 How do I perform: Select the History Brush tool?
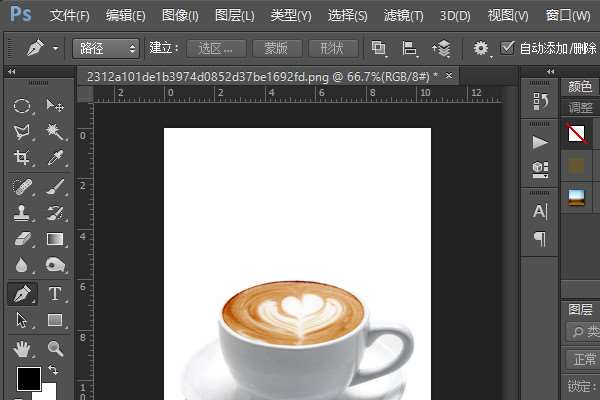pyautogui.click(x=55, y=213)
